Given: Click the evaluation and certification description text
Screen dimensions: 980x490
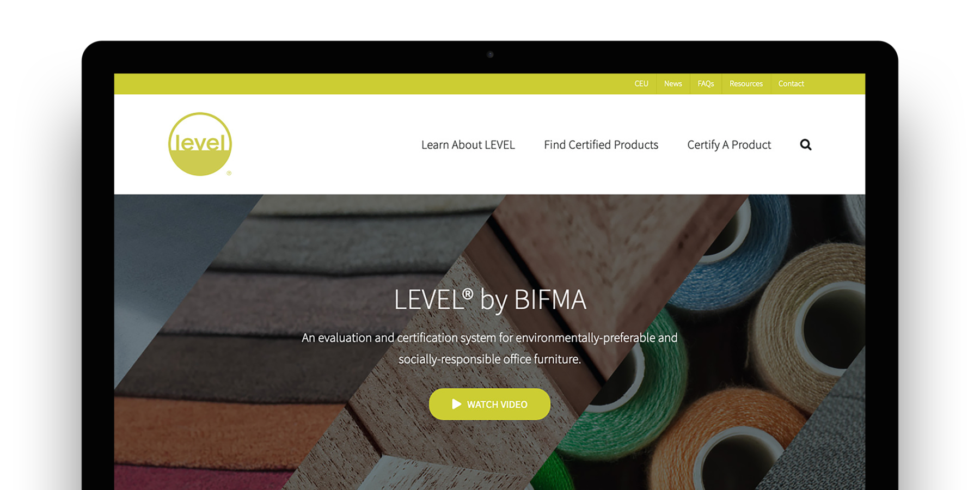Looking at the screenshot, I should pyautogui.click(x=489, y=348).
